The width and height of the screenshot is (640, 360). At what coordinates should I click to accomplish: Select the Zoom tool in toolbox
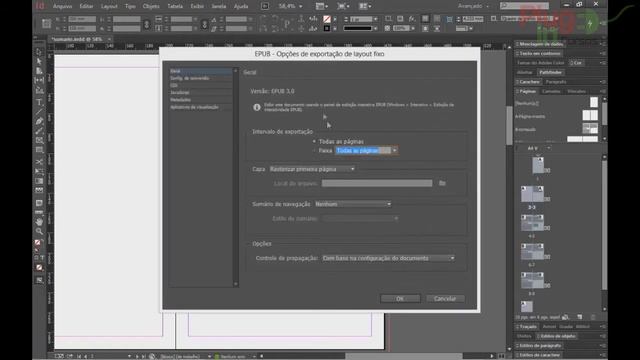point(39,231)
